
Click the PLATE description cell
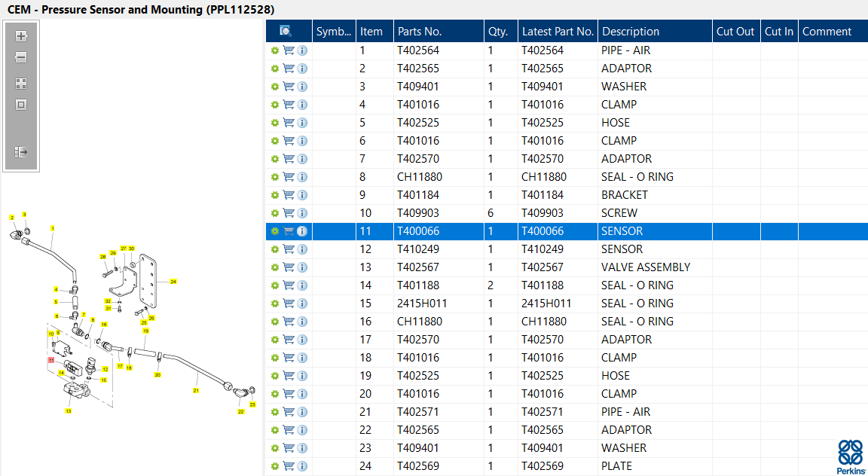[x=655, y=466]
